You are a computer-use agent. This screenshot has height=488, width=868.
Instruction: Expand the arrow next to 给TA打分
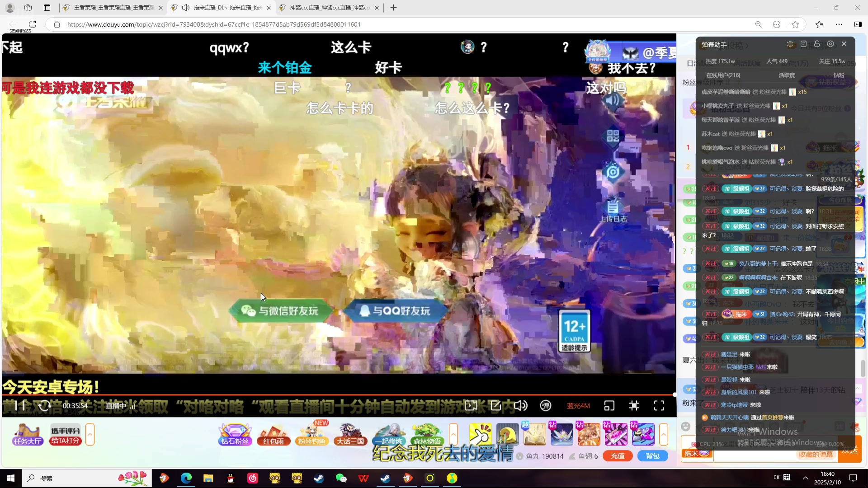coord(90,434)
